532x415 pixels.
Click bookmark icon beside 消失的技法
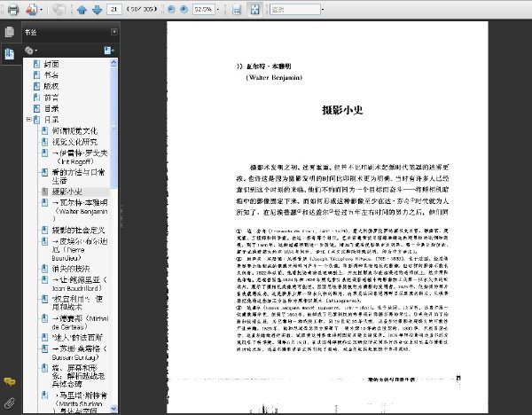(x=44, y=269)
